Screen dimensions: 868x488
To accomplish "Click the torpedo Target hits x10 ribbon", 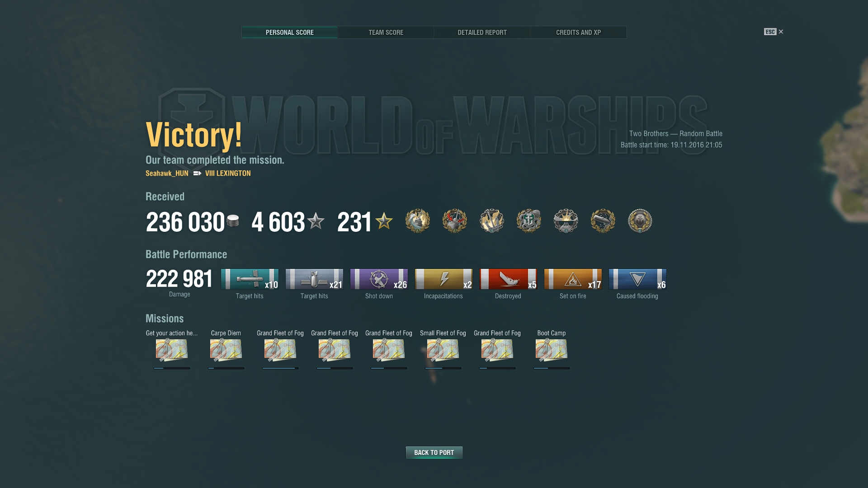I will click(x=250, y=279).
